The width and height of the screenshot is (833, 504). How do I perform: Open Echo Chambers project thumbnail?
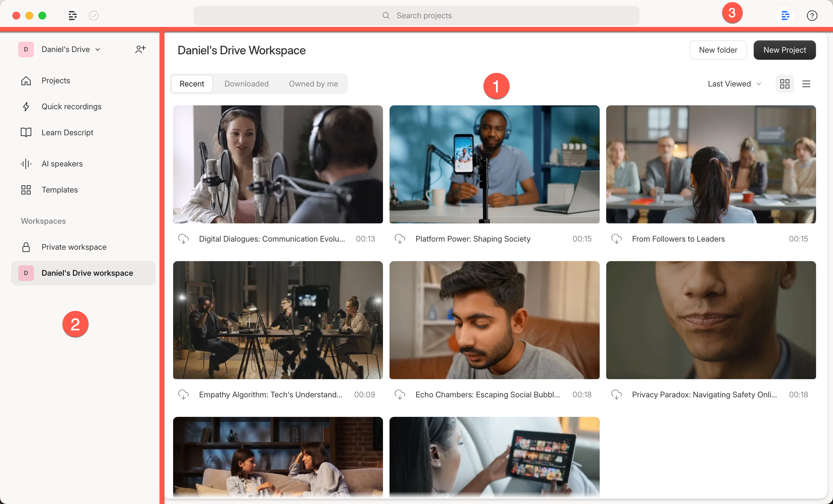[494, 320]
